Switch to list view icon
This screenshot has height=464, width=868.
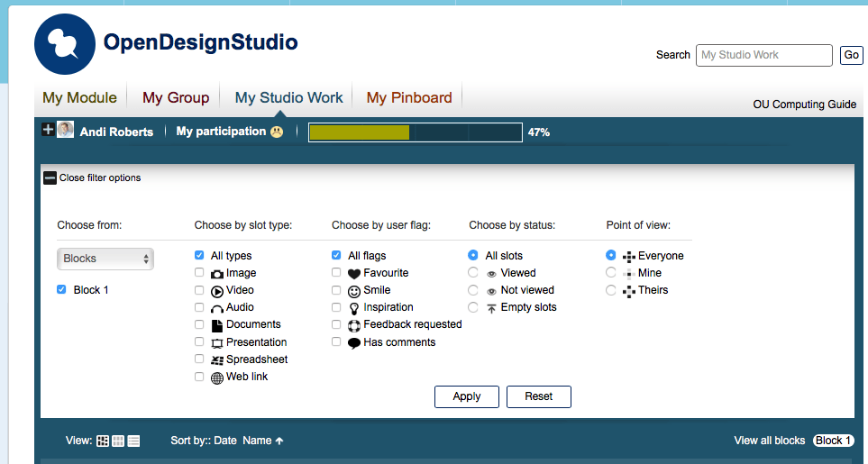133,441
